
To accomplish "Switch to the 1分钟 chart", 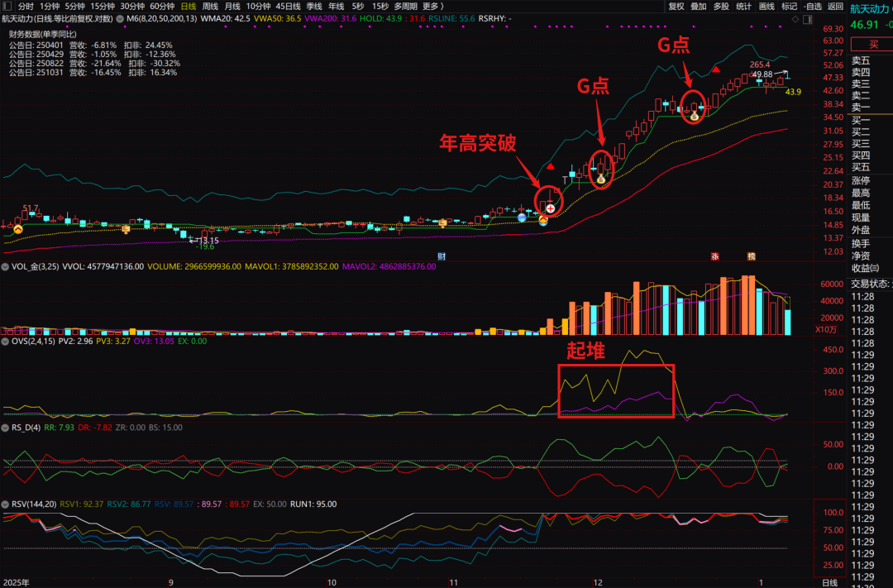I will 50,7.
